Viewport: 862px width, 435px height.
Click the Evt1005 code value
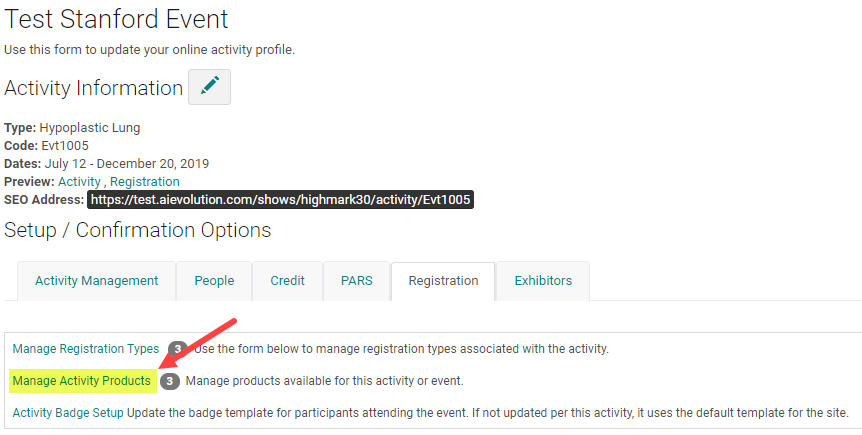(x=65, y=146)
